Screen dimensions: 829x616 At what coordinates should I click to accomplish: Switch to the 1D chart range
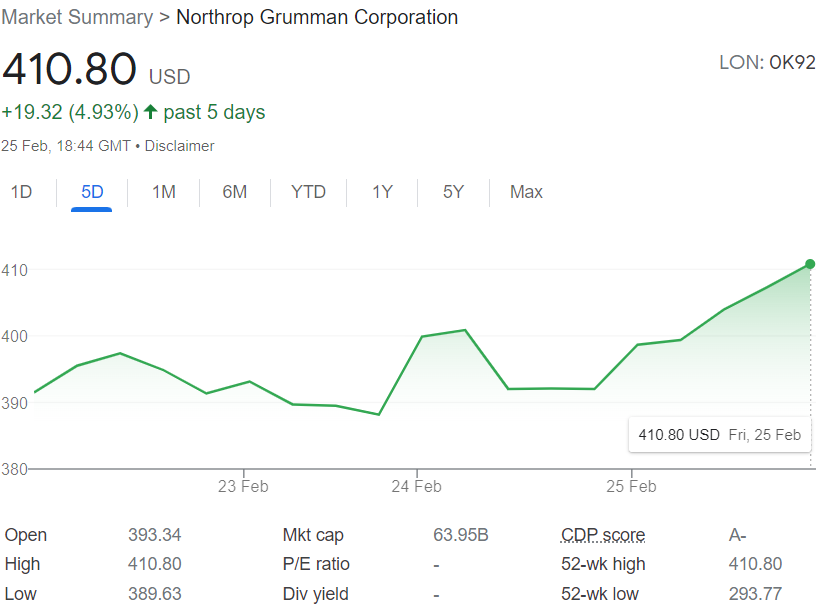tap(22, 192)
